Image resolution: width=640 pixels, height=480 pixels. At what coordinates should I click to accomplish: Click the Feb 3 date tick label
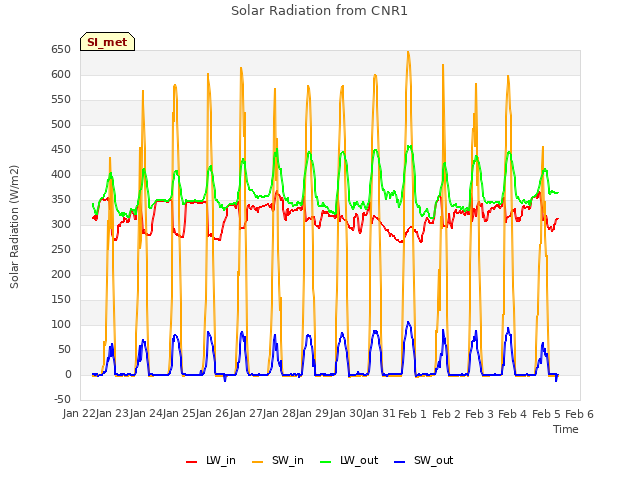[479, 414]
